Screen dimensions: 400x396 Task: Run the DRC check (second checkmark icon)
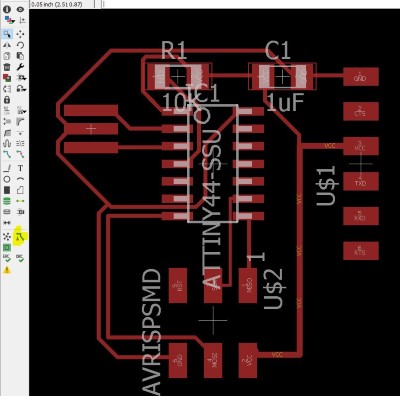pos(20,258)
